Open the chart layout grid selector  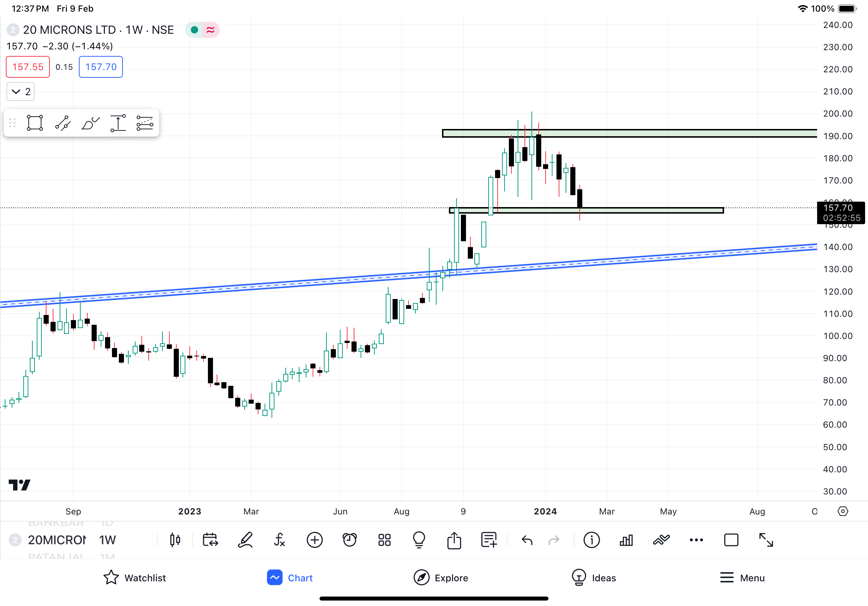coord(385,540)
